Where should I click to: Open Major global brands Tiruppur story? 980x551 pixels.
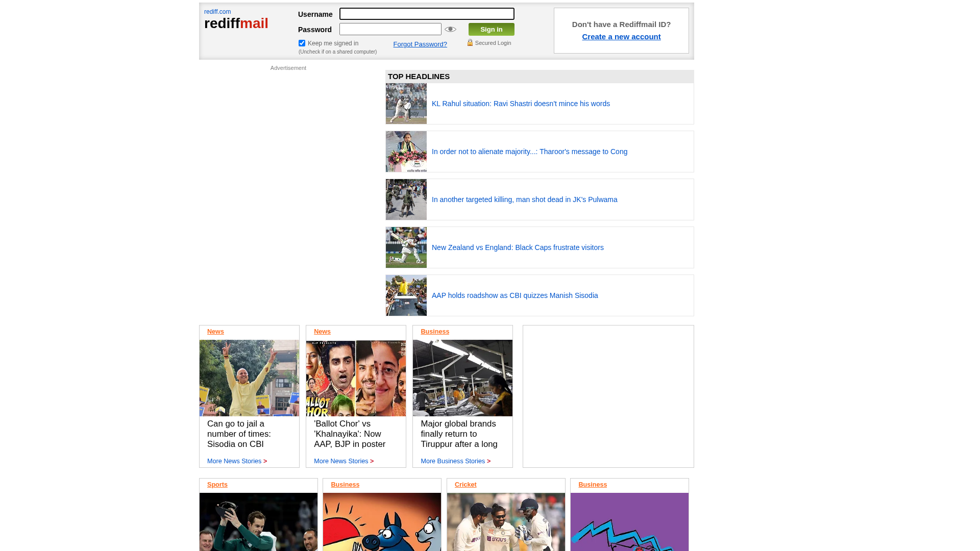click(x=459, y=434)
